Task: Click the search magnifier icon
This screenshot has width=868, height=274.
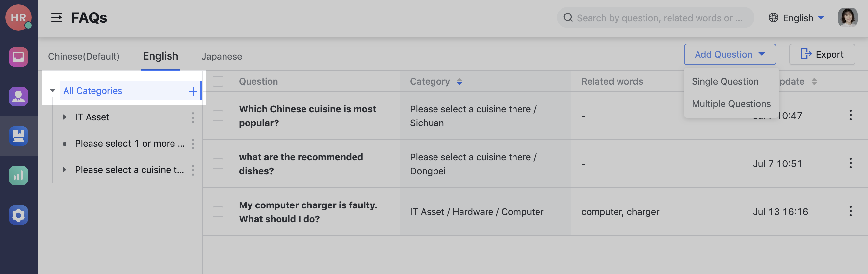Action: pos(568,17)
